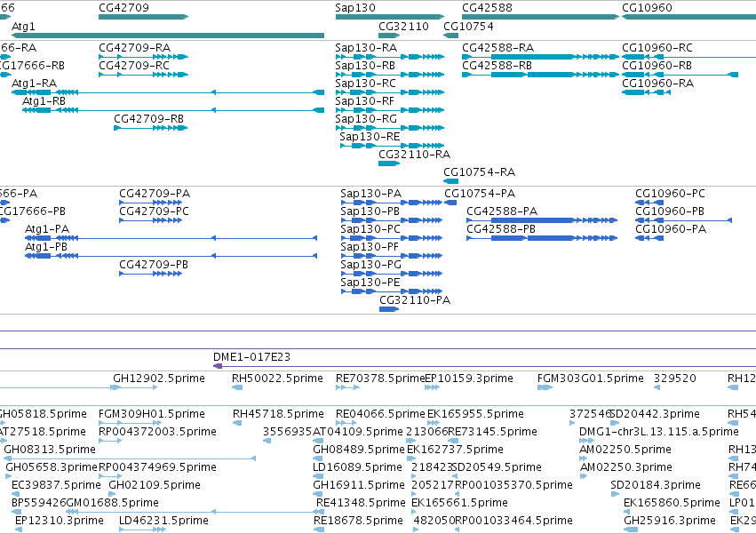Select protein CG10754-PA
Image resolution: width=756 pixels, height=534 pixels.
pos(450,203)
